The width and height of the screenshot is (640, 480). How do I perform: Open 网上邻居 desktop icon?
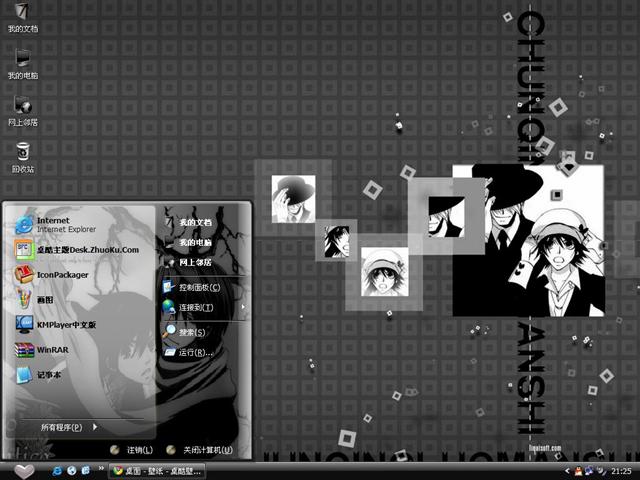(23, 109)
